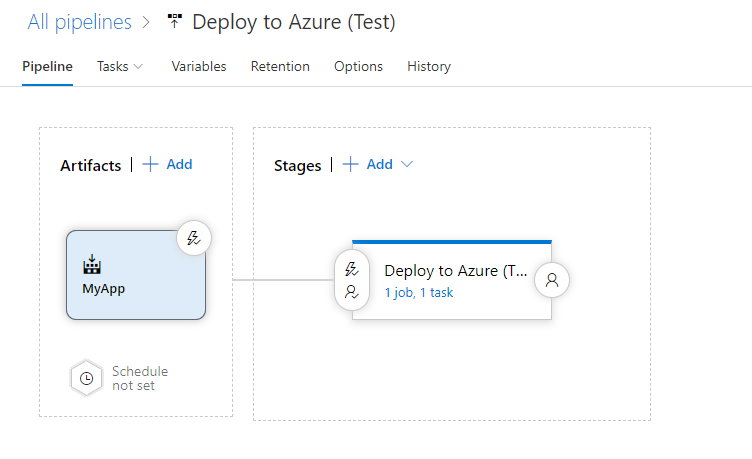Screen dimensions: 752x459
Task: Open the Retention tab
Action: pyautogui.click(x=280, y=66)
